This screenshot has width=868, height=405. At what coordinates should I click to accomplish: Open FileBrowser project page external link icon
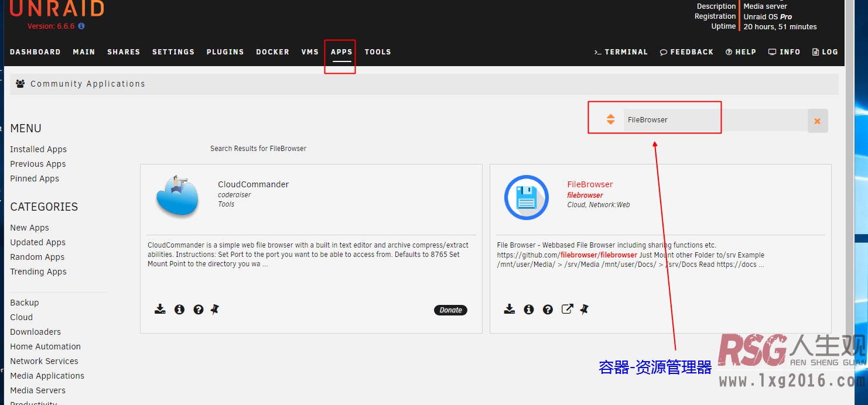coord(567,309)
